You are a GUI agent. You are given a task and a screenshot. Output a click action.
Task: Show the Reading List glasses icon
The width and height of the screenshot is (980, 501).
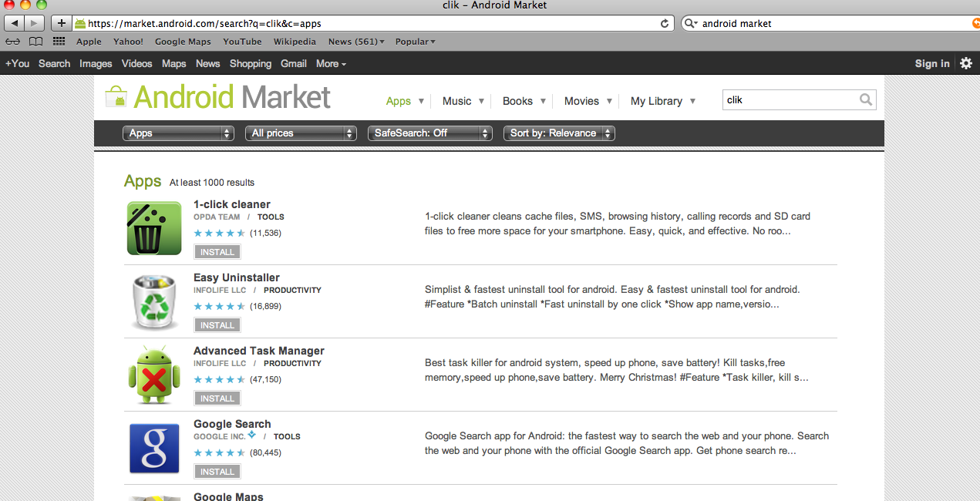tap(12, 42)
